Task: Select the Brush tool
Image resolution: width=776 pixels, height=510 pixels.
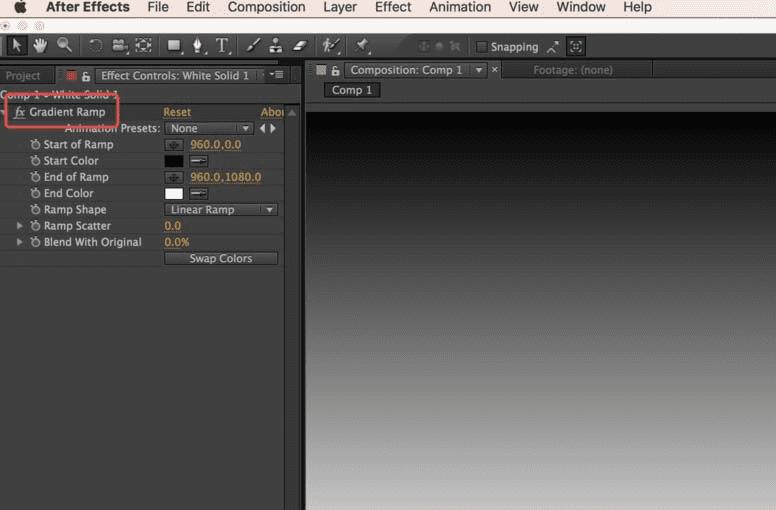Action: tap(252, 46)
